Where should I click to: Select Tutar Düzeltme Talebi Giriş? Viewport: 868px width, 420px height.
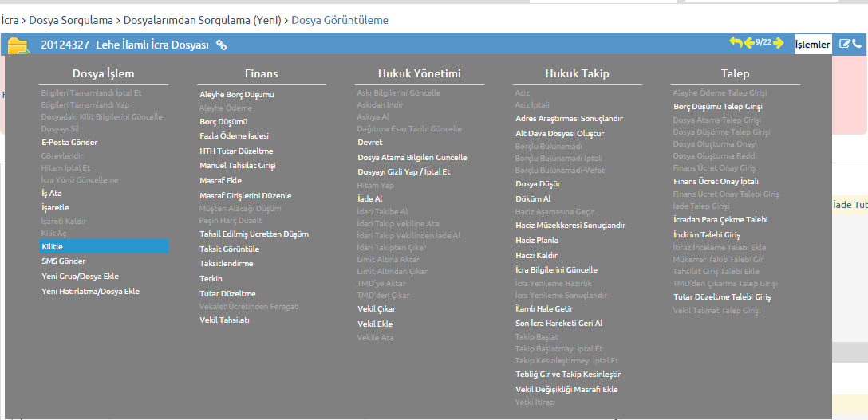[x=722, y=296]
